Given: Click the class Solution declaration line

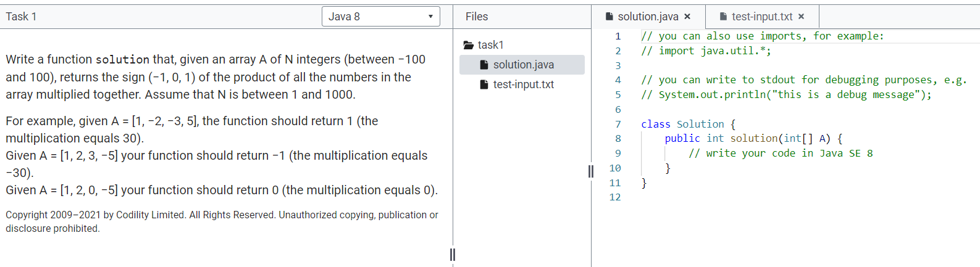Looking at the screenshot, I should pyautogui.click(x=688, y=124).
